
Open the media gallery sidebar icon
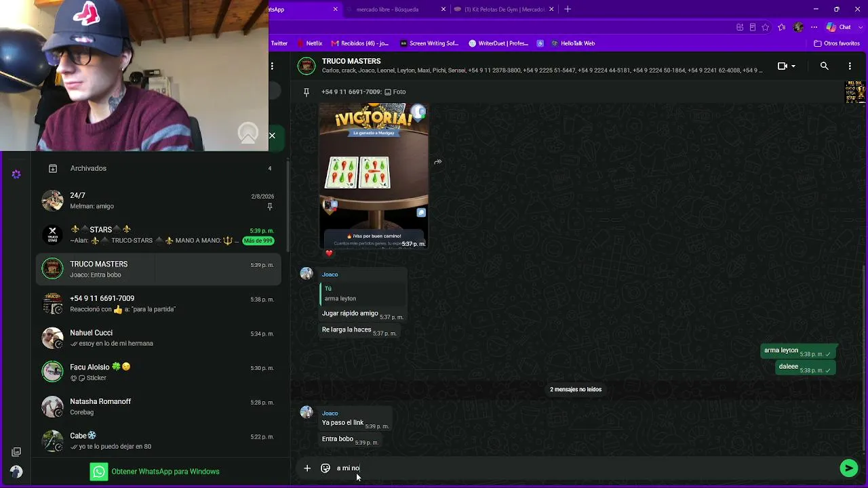pos(16,451)
